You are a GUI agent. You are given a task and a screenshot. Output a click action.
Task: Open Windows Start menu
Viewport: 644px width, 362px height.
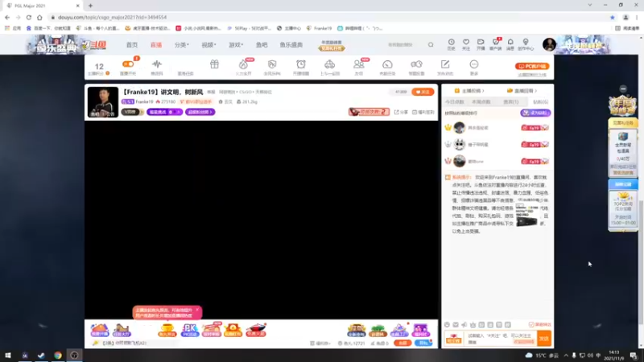click(8, 356)
